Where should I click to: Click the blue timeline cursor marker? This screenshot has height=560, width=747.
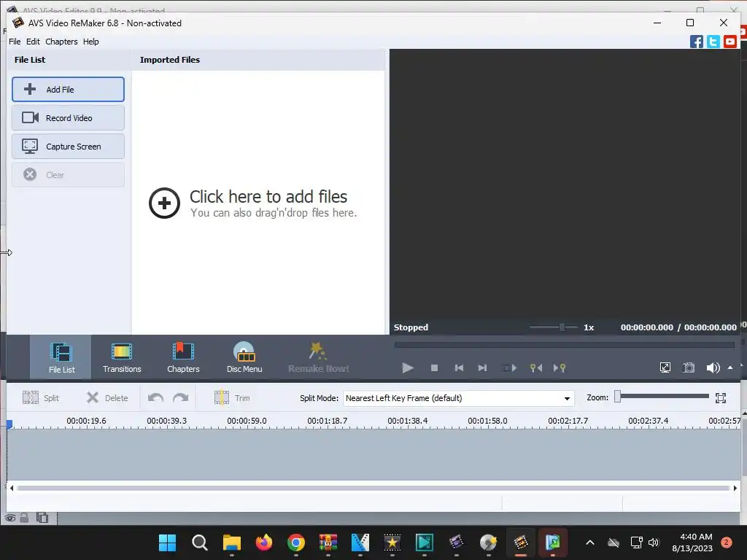pyautogui.click(x=9, y=424)
